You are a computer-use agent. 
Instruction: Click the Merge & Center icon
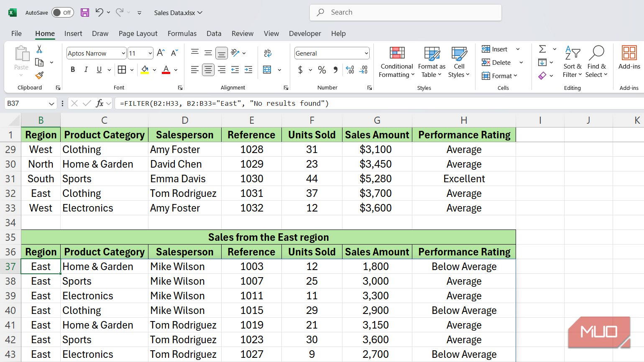(267, 69)
